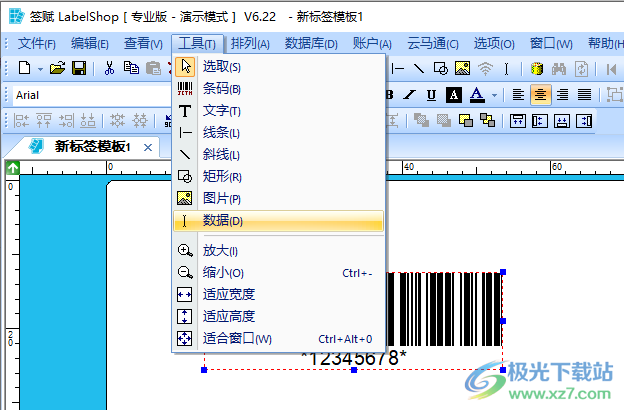Click the yellow database cylinder icon

[537, 69]
